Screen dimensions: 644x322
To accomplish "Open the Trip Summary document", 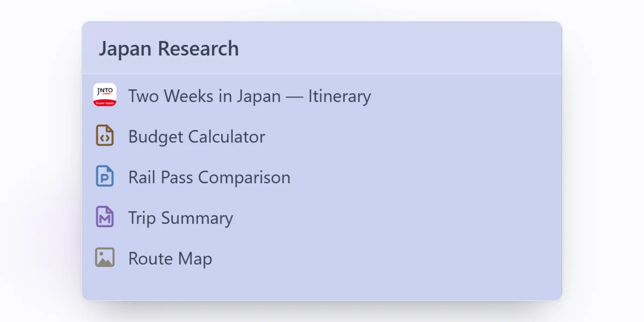I will click(x=322, y=218).
